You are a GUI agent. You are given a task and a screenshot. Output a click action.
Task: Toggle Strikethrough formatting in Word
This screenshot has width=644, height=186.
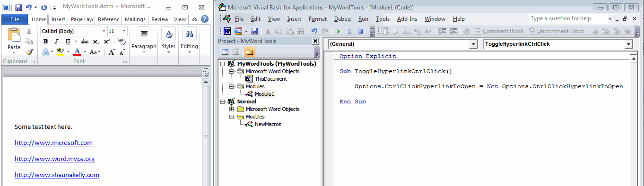(x=85, y=42)
